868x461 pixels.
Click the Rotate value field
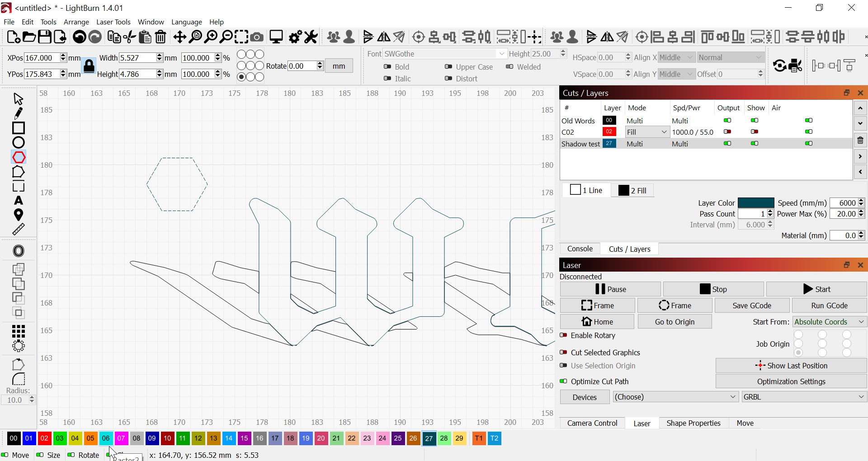(x=302, y=66)
